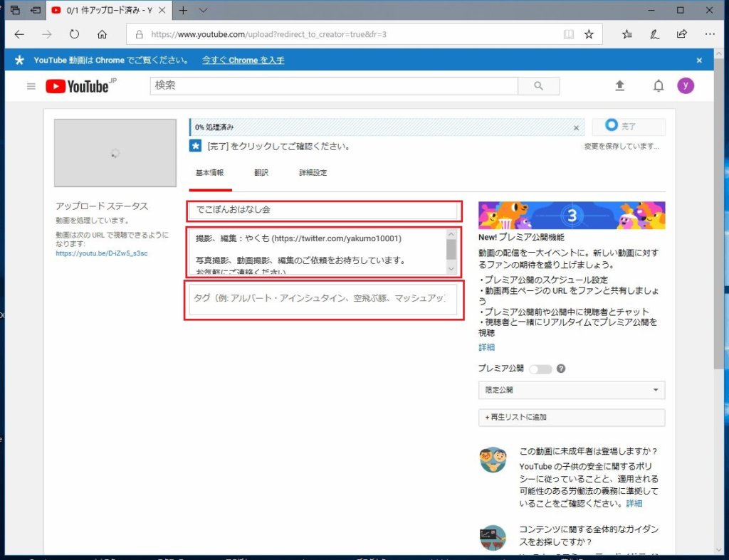Click the help icon beside プレミア公開
729x560 pixels.
(561, 369)
